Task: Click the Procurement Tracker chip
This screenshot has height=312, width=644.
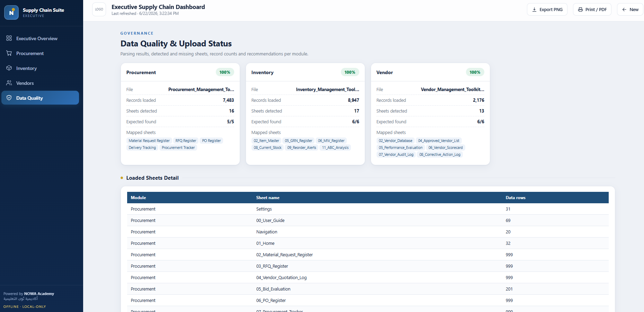Action: click(178, 148)
